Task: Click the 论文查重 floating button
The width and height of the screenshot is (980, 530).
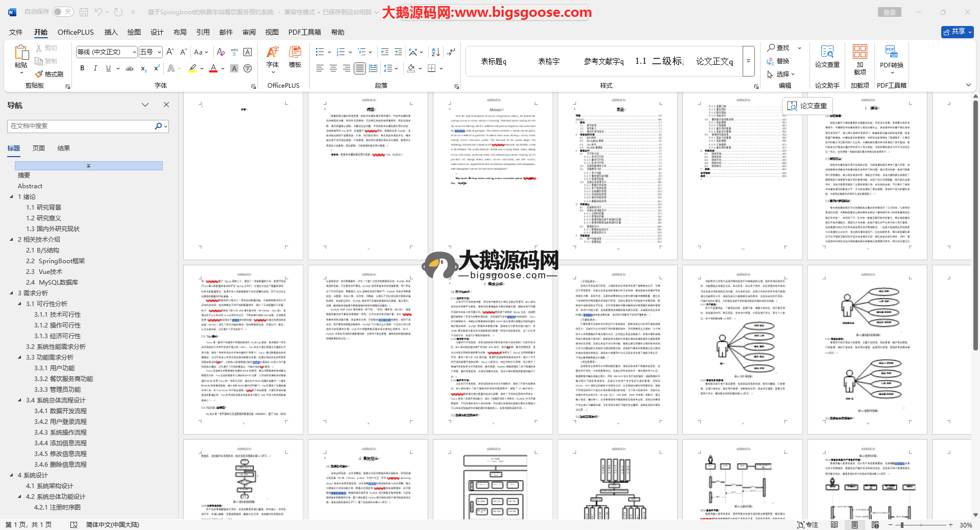Action: (807, 106)
